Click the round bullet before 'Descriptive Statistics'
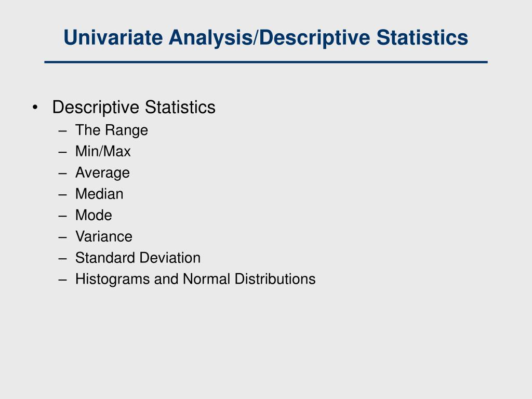Image resolution: width=532 pixels, height=399 pixels. coord(35,108)
